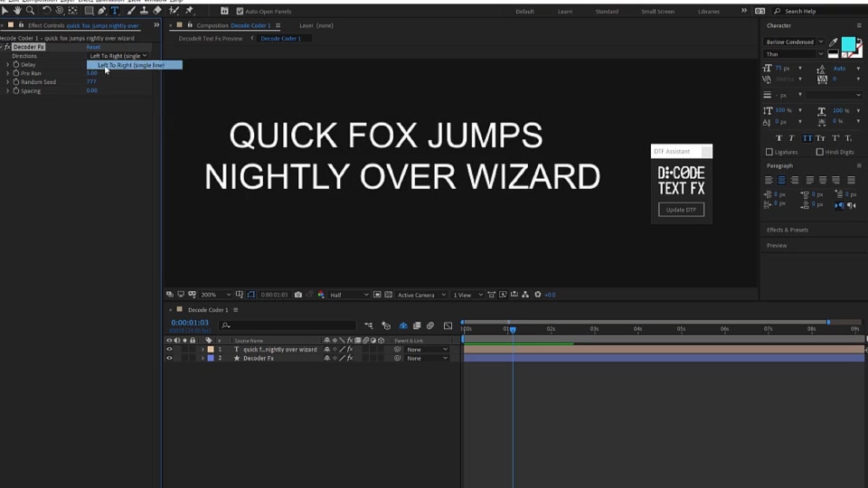Click the eyedropper in Character panel
Viewport: 868px width, 488px height.
834,42
